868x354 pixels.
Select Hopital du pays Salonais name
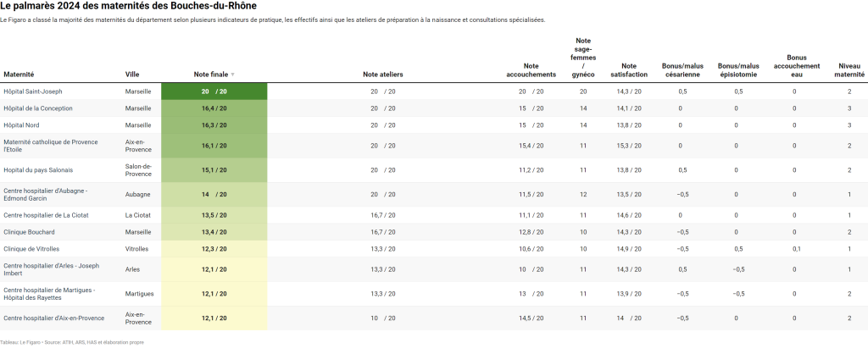click(x=38, y=170)
